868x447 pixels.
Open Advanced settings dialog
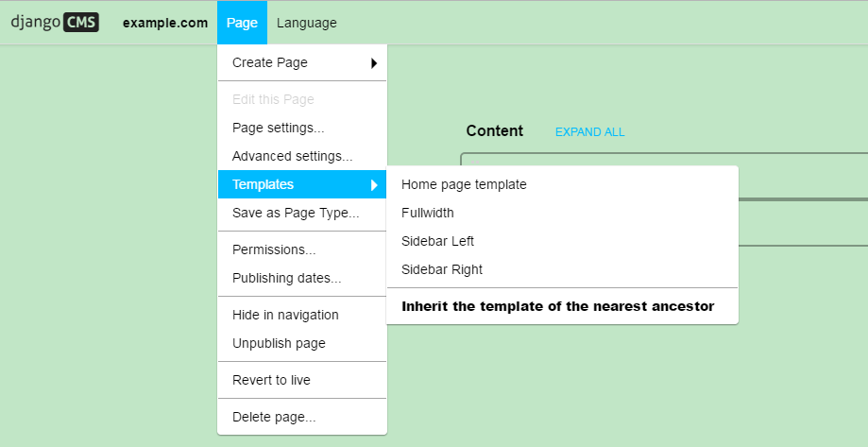292,156
